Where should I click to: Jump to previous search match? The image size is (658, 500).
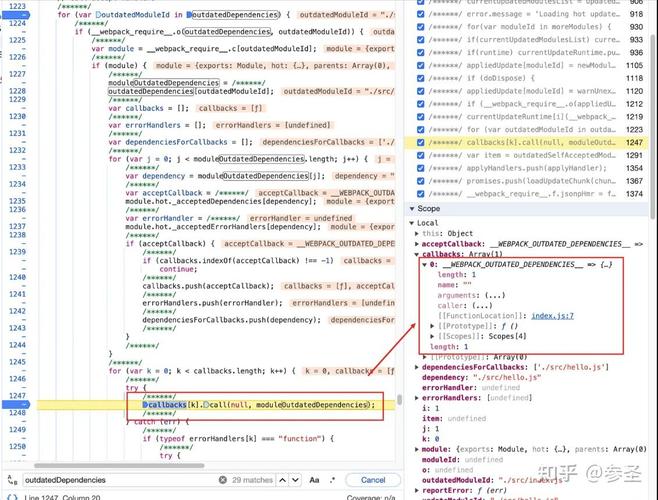click(x=283, y=480)
